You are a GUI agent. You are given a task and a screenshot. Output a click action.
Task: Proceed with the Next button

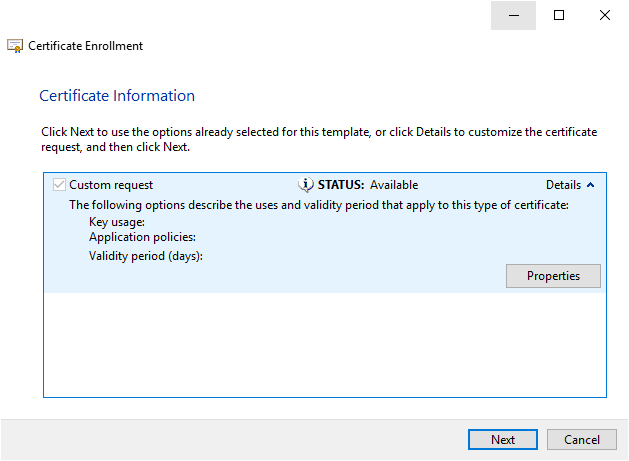(503, 440)
